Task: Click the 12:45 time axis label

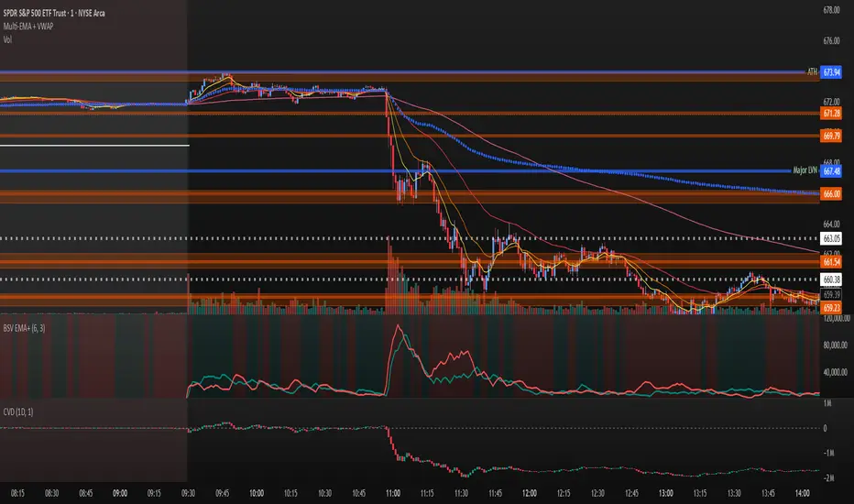Action: [631, 493]
